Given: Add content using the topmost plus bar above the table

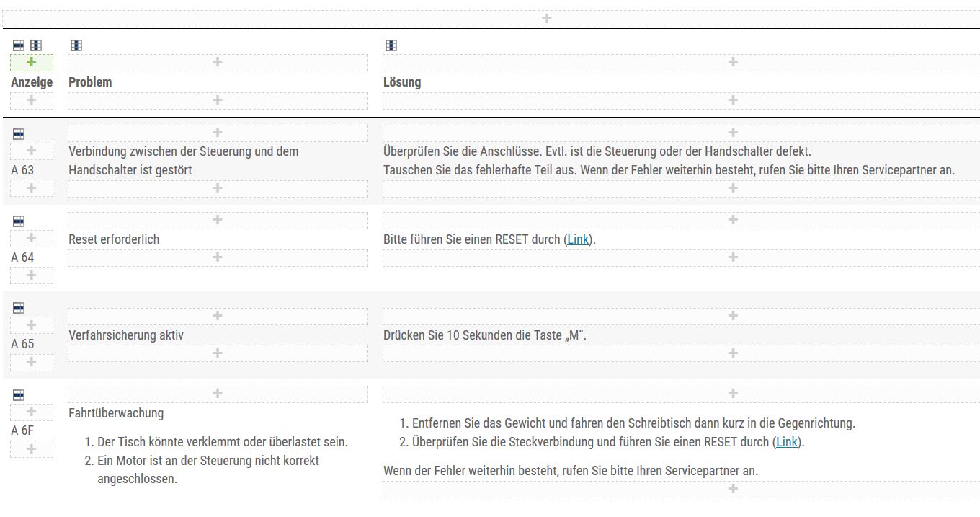Looking at the screenshot, I should pyautogui.click(x=546, y=19).
